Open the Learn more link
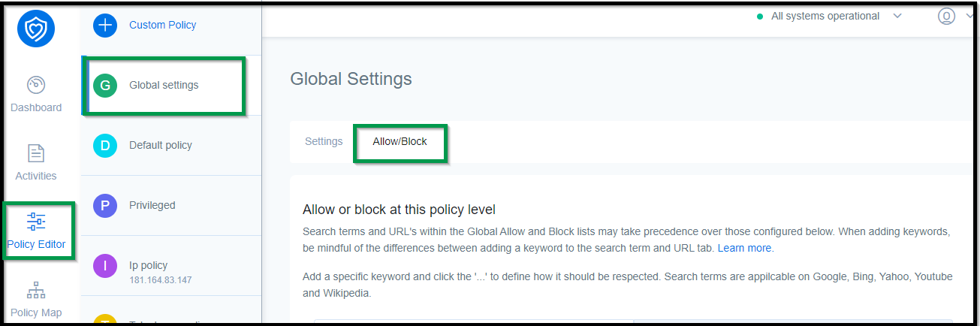 [744, 247]
